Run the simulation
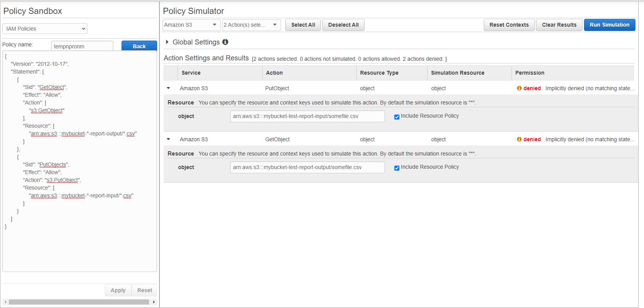Screen dimensions: 644x308 (610, 25)
